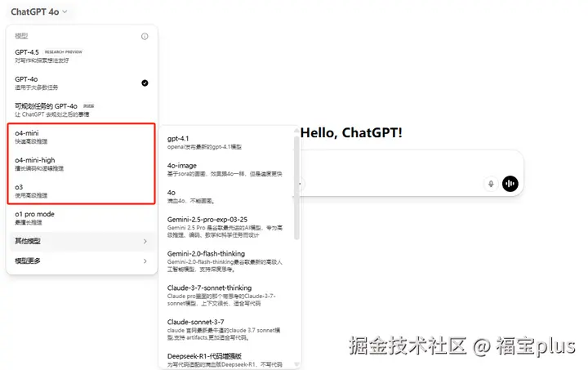Pick 4o-image from the other models list
The height and width of the screenshot is (370, 588).
[x=226, y=169]
